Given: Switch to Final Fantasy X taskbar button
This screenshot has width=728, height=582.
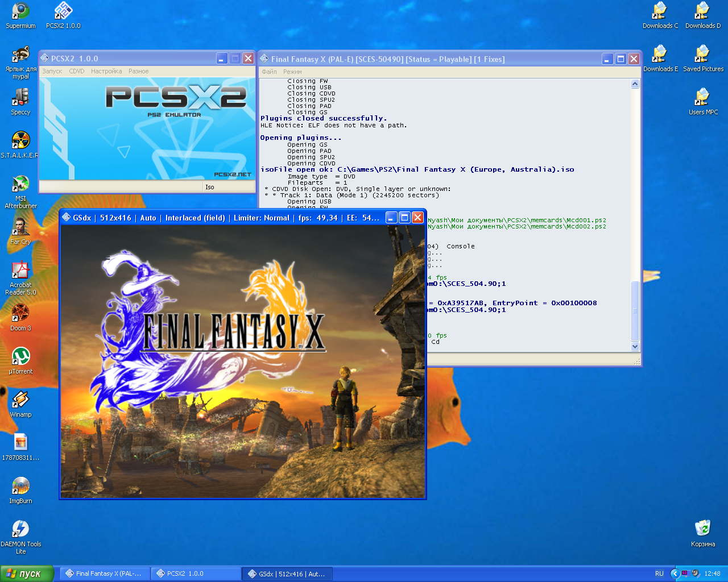Looking at the screenshot, I should point(106,573).
